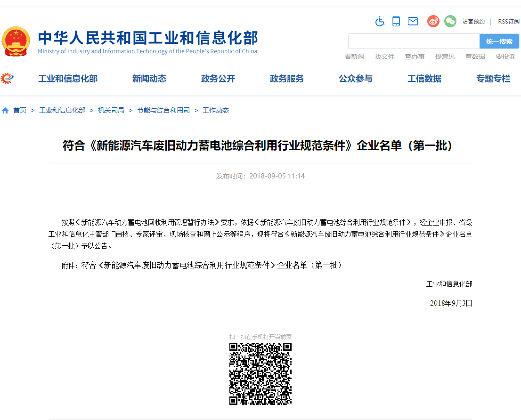Screen dimensions: 521x420
Task: Click the article headline 符合《新能源汽车…》企业名单
Action: click(x=258, y=145)
